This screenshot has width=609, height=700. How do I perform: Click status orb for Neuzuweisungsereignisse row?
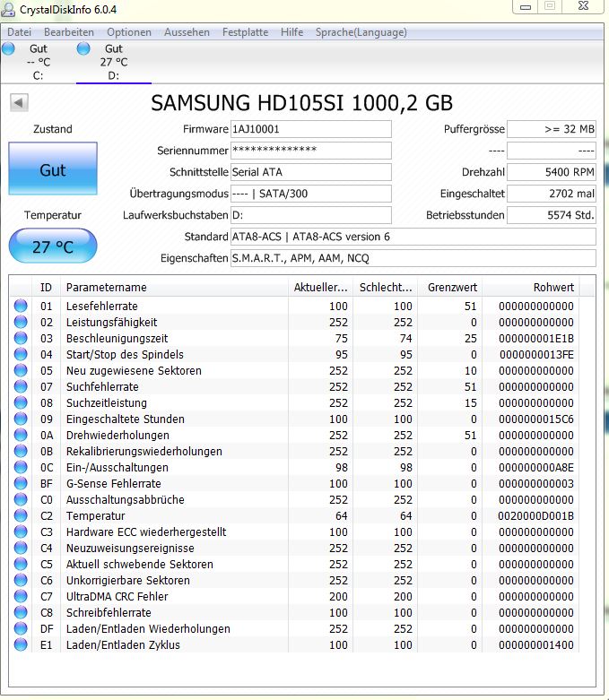click(21, 548)
